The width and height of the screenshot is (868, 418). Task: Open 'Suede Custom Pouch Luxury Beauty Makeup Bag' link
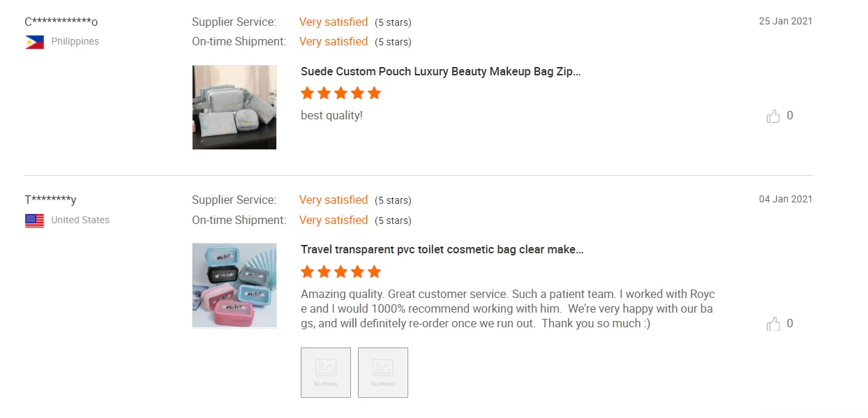pos(440,71)
